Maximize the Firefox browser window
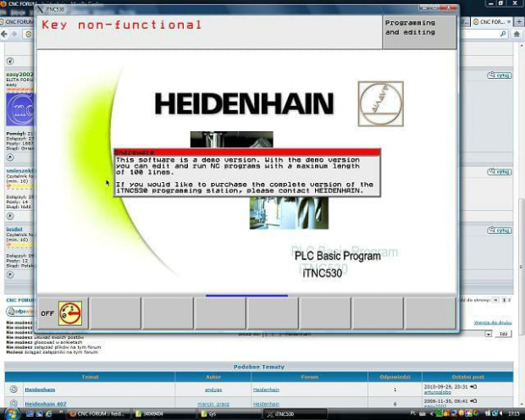 pyautogui.click(x=501, y=3)
